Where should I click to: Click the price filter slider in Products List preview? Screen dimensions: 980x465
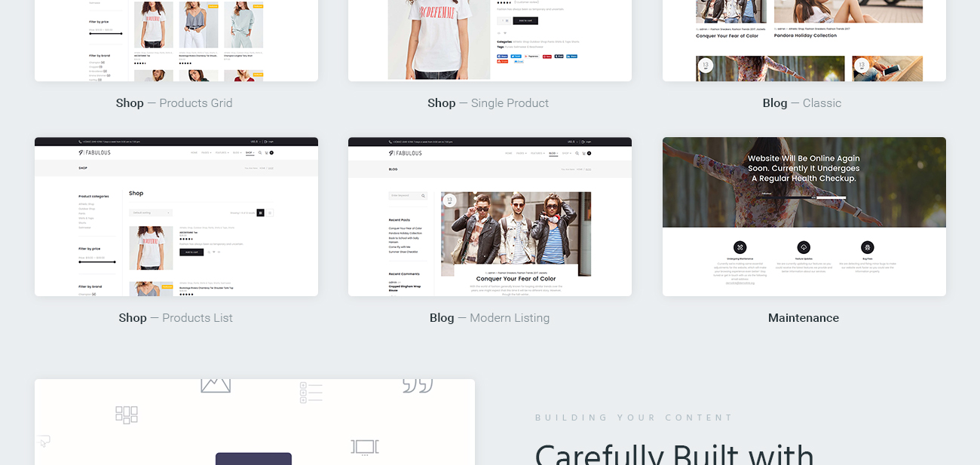pos(97,262)
